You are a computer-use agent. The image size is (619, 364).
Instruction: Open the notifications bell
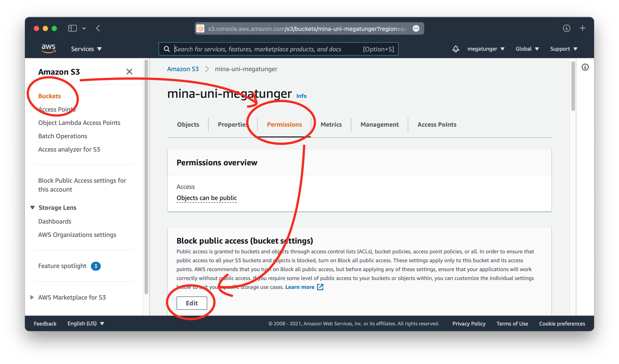click(x=455, y=49)
